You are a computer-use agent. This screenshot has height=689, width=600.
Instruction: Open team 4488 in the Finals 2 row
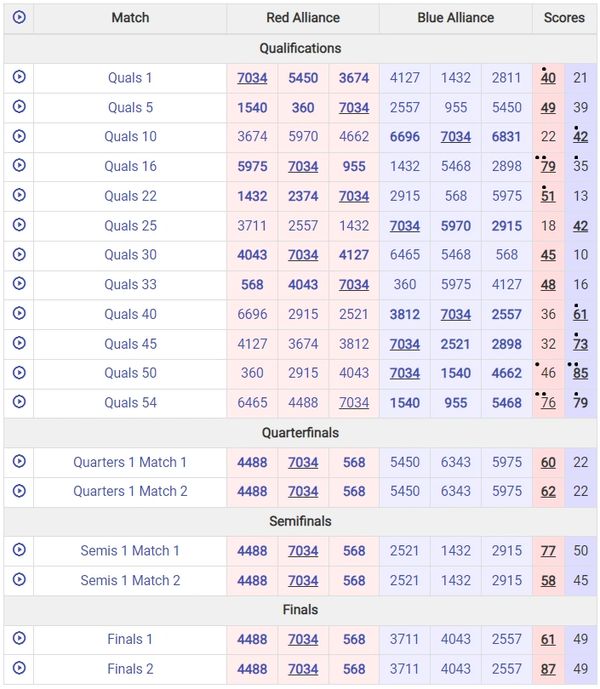252,669
